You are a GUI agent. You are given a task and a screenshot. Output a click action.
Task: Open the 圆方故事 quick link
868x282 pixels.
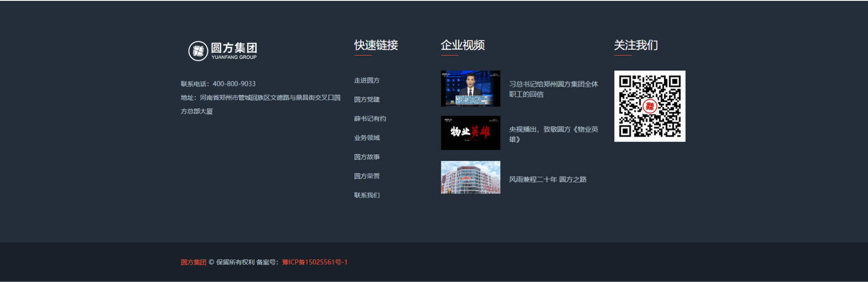367,157
